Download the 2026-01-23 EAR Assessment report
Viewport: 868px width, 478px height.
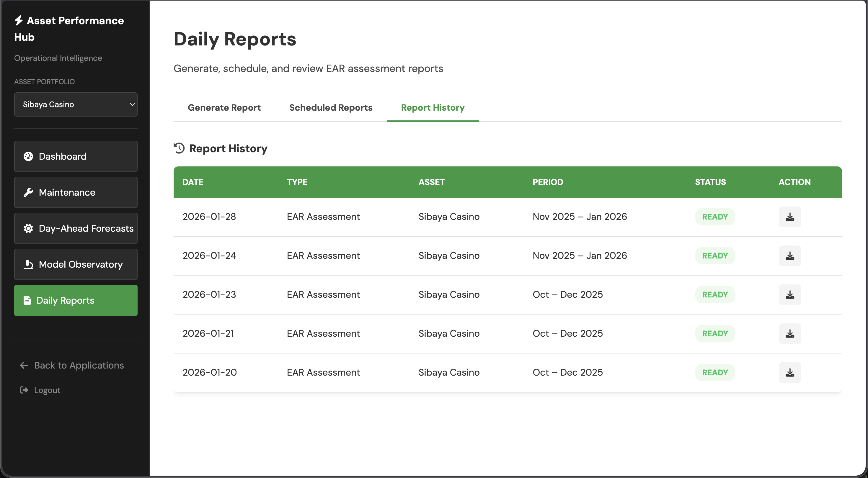(x=790, y=294)
